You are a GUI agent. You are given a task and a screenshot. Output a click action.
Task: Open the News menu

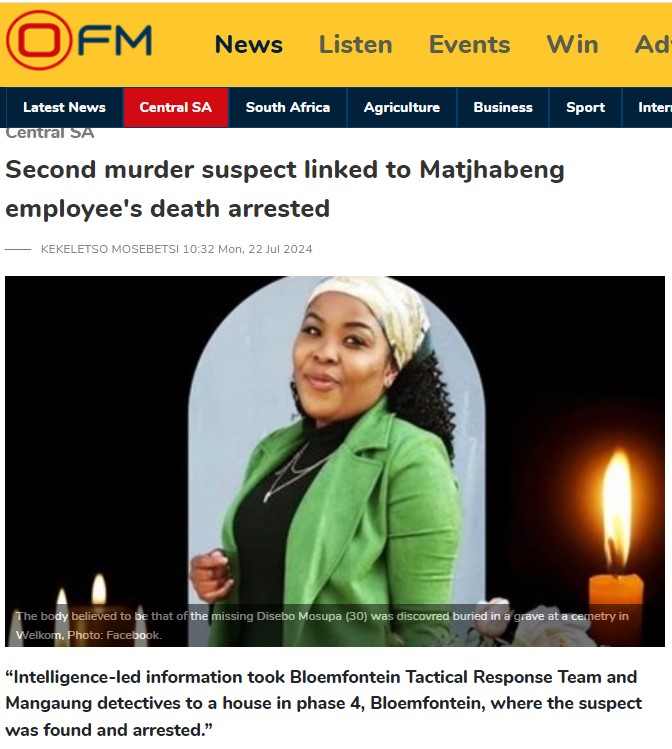(249, 44)
